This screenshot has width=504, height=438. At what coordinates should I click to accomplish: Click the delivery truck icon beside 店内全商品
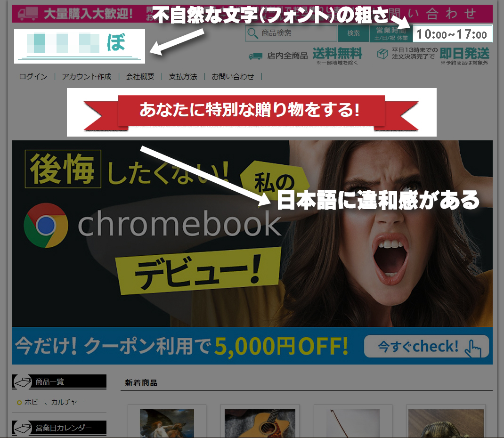tap(256, 56)
